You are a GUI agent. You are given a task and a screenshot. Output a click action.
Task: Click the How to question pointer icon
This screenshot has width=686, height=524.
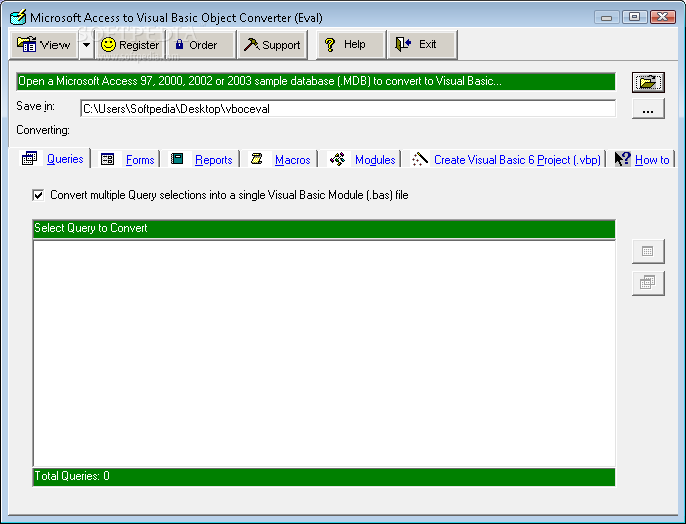click(x=622, y=159)
